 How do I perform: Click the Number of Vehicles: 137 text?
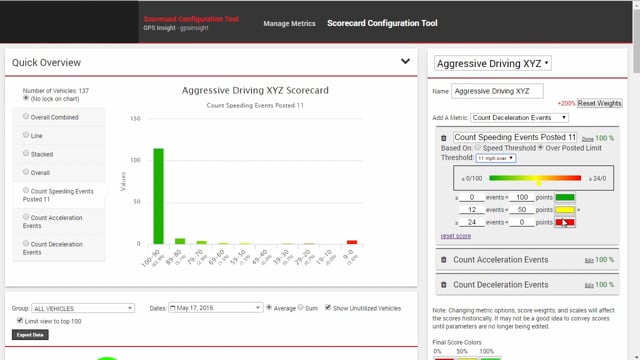pyautogui.click(x=56, y=91)
